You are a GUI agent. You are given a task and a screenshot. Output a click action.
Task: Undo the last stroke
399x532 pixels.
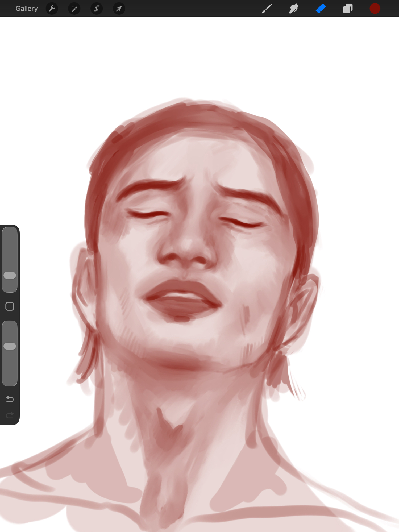point(10,399)
